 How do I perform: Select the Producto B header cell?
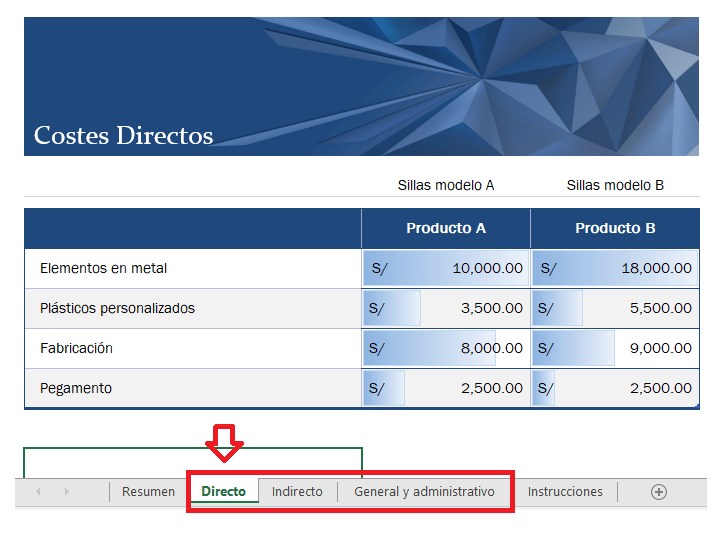[615, 228]
